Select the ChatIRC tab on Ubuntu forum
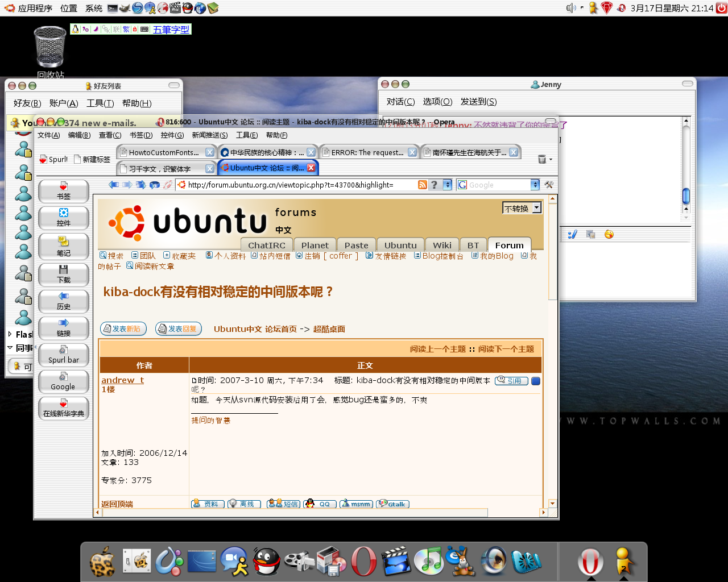The height and width of the screenshot is (582, 728). point(267,245)
